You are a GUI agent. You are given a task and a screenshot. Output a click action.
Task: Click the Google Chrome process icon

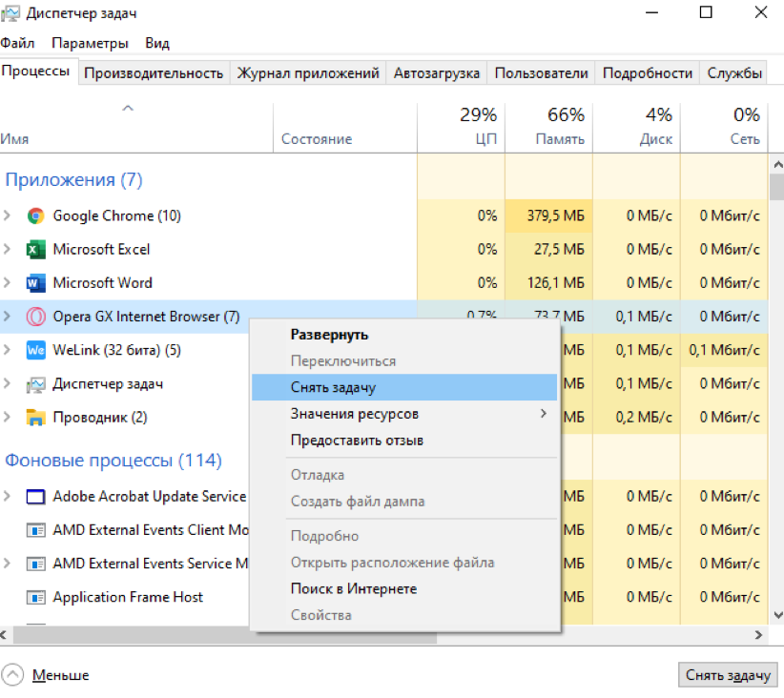tap(35, 216)
